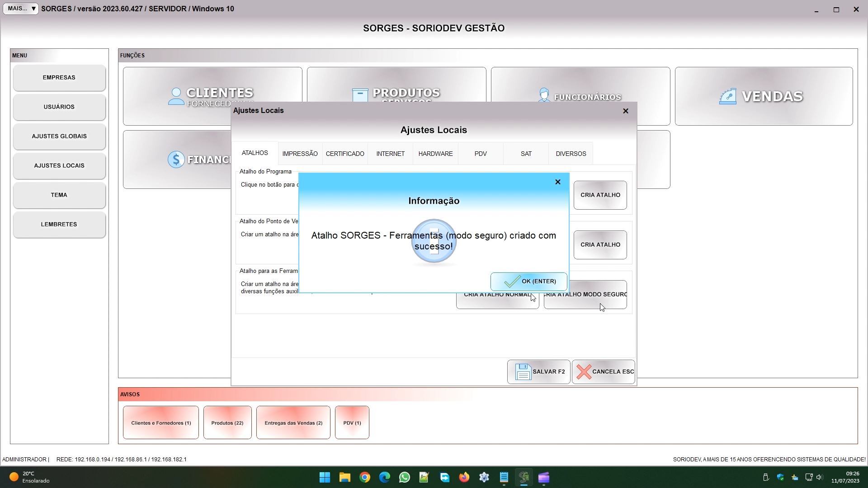Click the green checkmark icon on OK
This screenshot has height=488, width=868.
(x=512, y=282)
